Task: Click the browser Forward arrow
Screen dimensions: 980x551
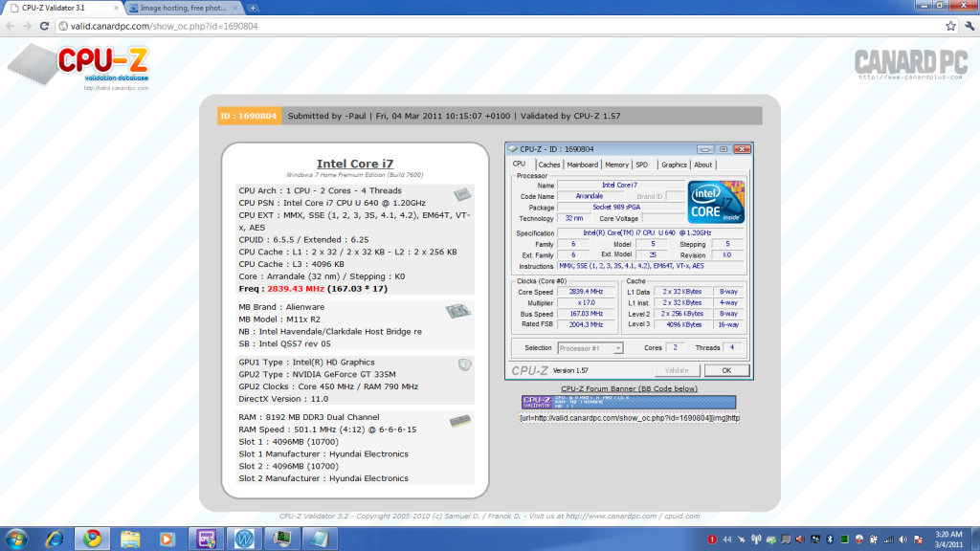Action: pyautogui.click(x=27, y=26)
